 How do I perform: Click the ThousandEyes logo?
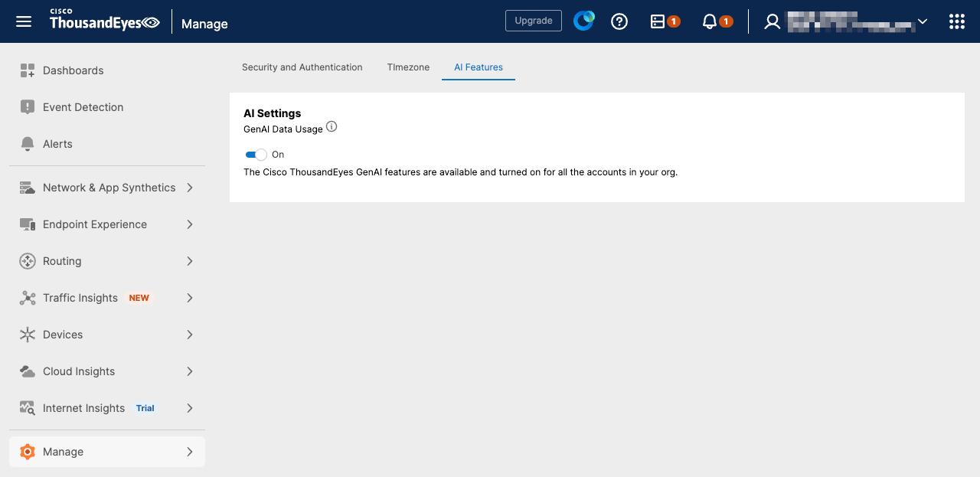(105, 21)
